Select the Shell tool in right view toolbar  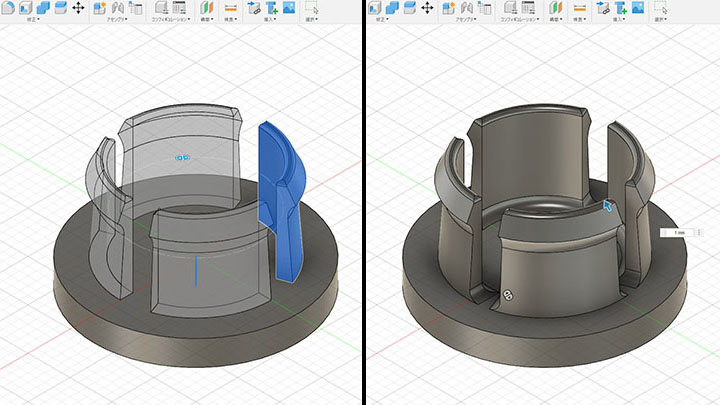tap(375, 7)
